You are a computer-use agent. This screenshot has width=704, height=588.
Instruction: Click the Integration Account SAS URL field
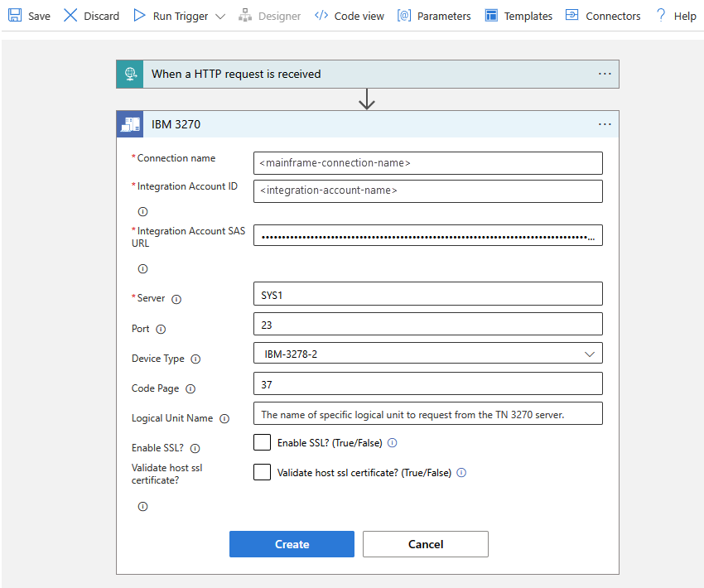click(428, 235)
